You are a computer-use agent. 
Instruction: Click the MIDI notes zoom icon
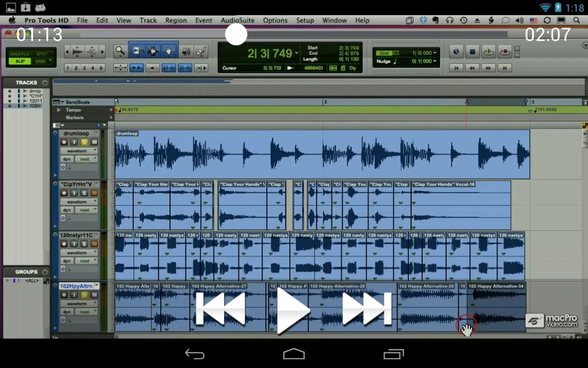coord(91,52)
